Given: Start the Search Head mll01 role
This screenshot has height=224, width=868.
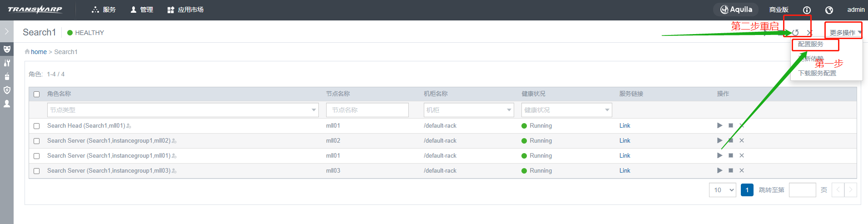Looking at the screenshot, I should pos(719,125).
